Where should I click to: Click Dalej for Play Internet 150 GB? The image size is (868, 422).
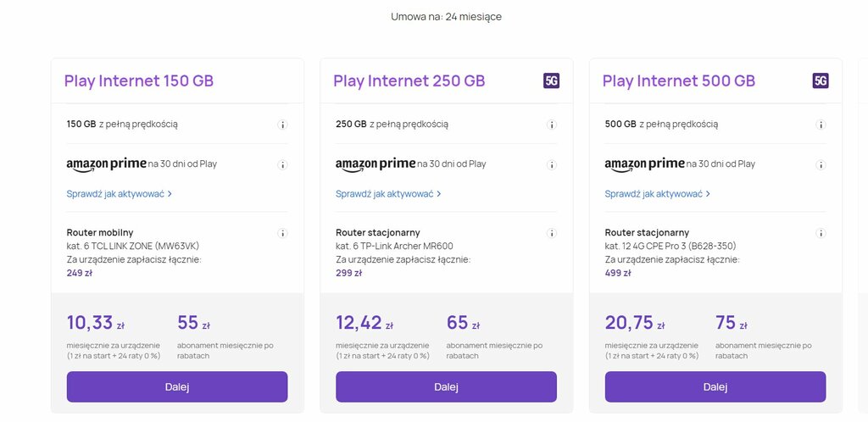(x=177, y=386)
